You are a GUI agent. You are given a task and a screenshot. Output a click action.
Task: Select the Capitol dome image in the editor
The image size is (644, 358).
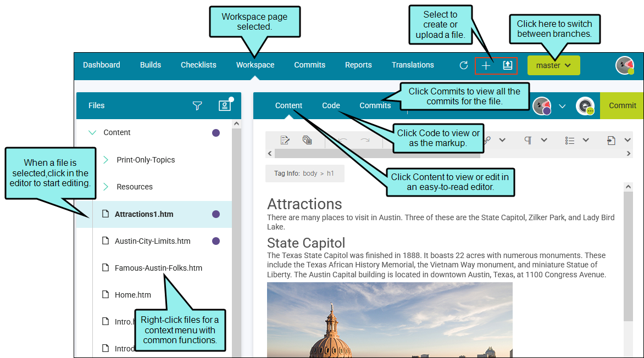[x=390, y=320]
